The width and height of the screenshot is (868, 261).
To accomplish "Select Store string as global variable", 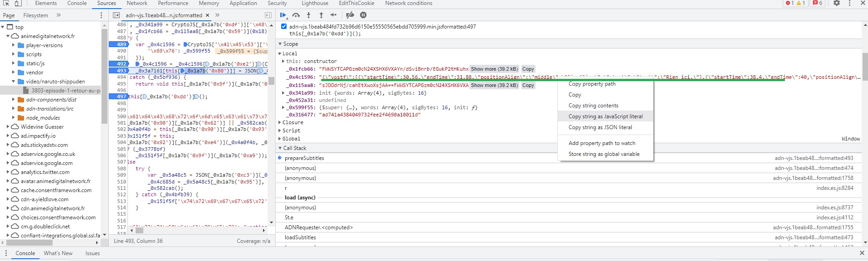I will point(604,154).
